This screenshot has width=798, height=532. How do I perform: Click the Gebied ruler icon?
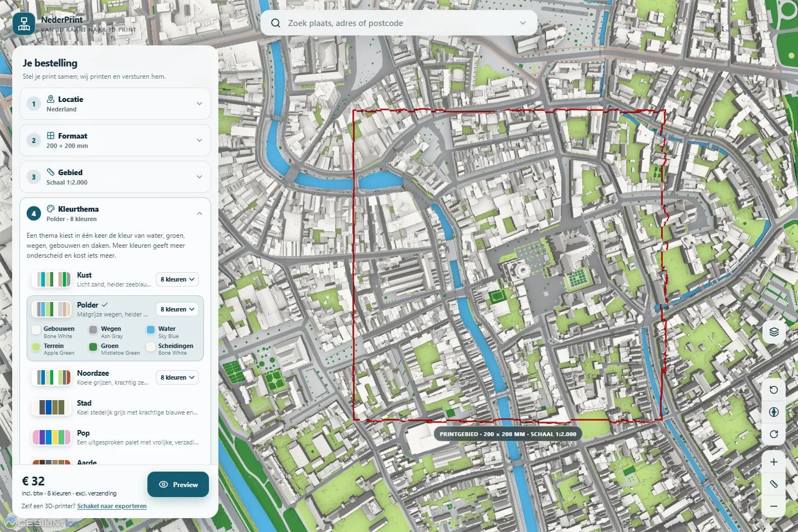click(x=50, y=172)
